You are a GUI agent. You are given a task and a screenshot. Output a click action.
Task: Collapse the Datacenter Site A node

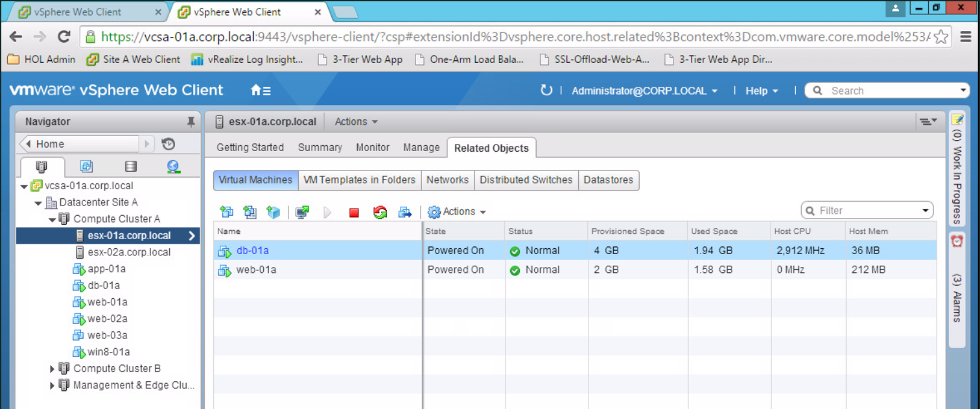(38, 203)
